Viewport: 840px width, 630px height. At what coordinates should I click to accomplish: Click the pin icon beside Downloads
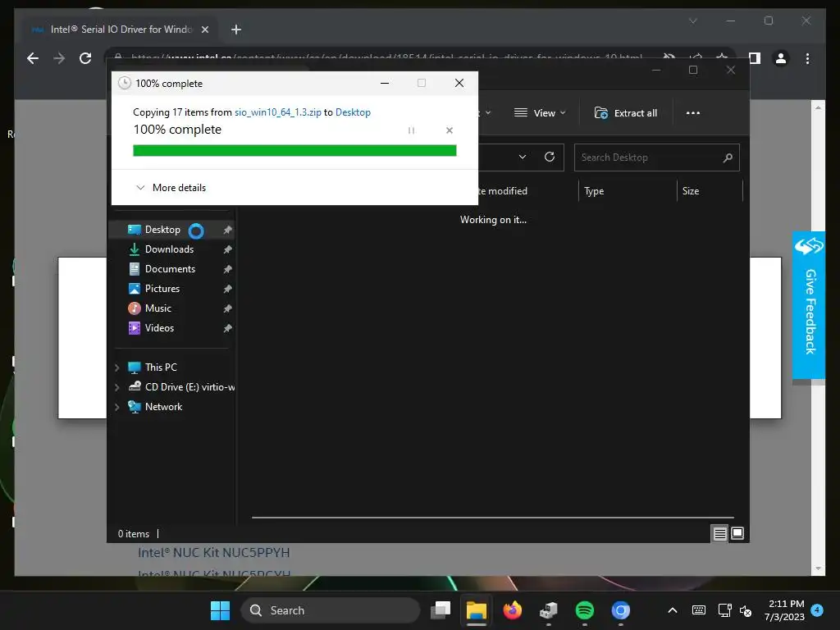[228, 249]
